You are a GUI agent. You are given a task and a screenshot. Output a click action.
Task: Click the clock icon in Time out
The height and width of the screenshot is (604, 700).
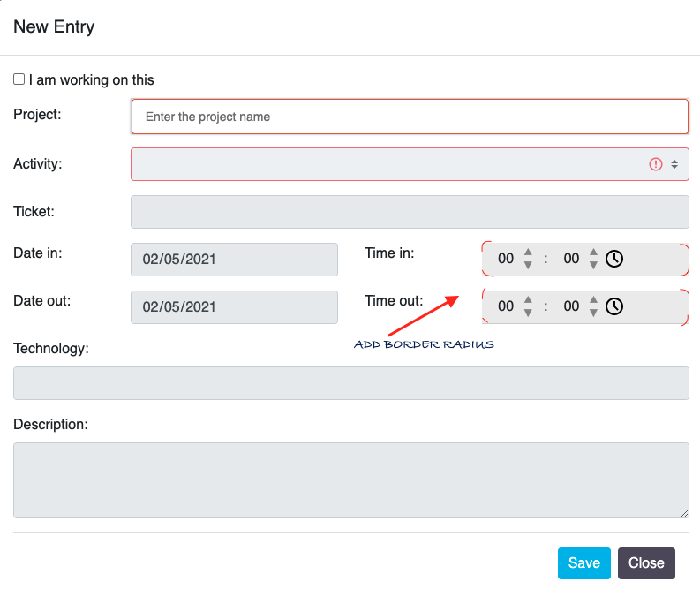tap(614, 306)
